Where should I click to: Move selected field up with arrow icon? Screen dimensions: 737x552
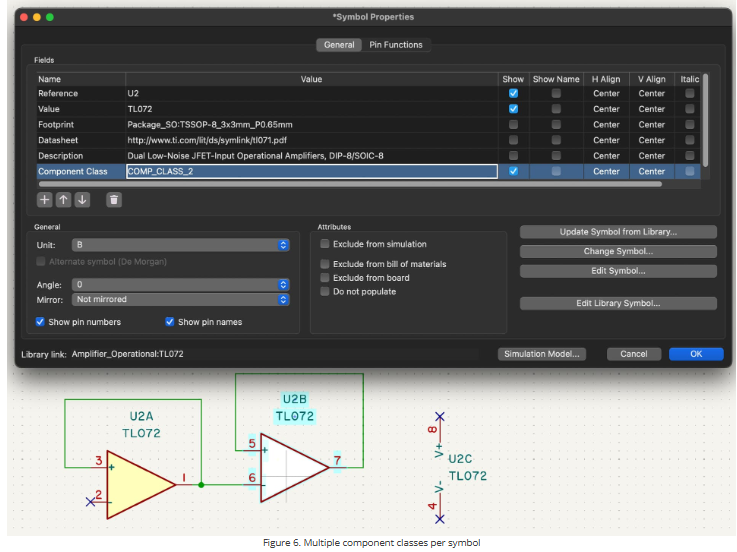click(x=63, y=200)
